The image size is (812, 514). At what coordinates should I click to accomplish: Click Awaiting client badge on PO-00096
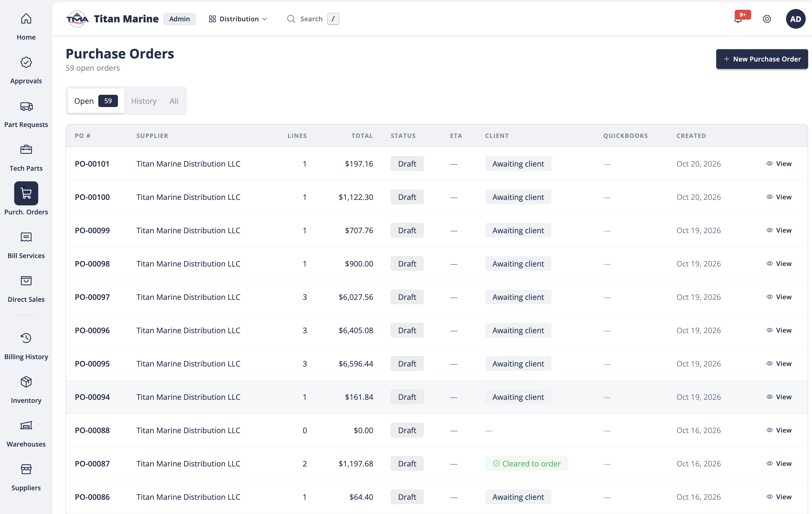[x=518, y=330]
